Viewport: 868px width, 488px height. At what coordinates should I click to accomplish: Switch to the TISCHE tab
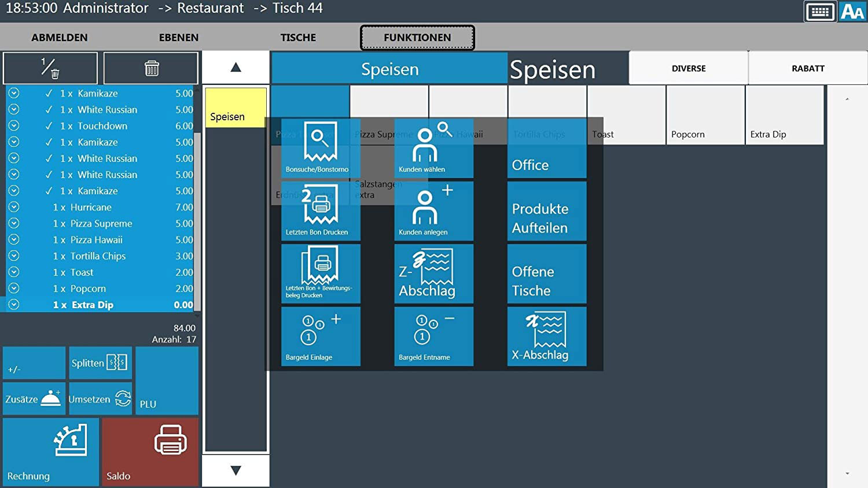pos(298,38)
